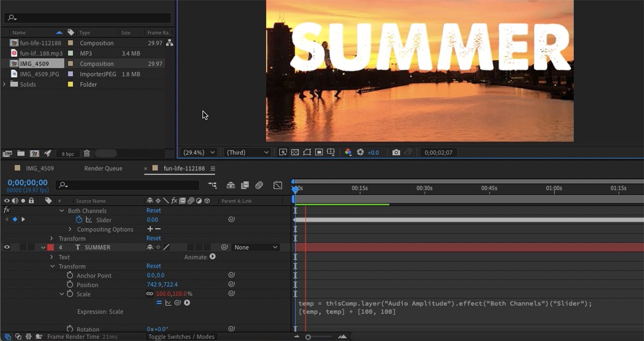Click the Scale expression pick whip
The height and width of the screenshot is (341, 644).
[x=177, y=303]
